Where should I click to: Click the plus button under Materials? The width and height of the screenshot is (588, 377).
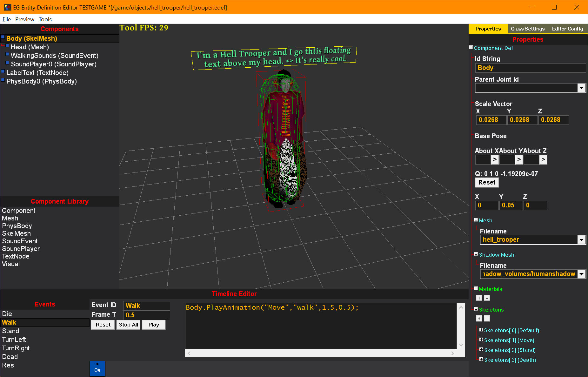click(479, 298)
